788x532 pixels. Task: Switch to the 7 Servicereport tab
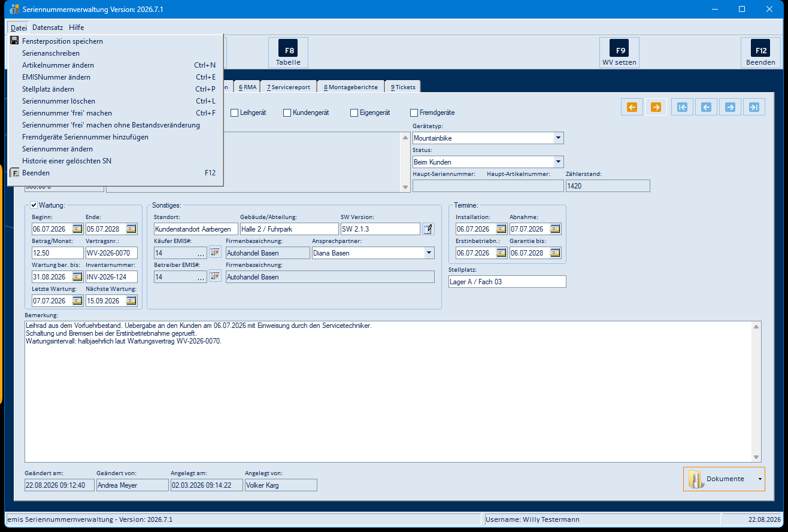coord(289,87)
